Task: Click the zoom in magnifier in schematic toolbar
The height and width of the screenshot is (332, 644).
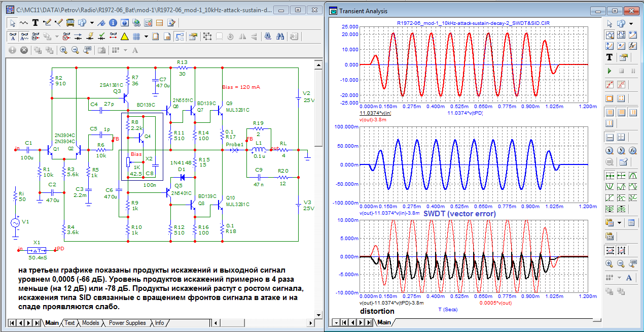Action: point(63,50)
